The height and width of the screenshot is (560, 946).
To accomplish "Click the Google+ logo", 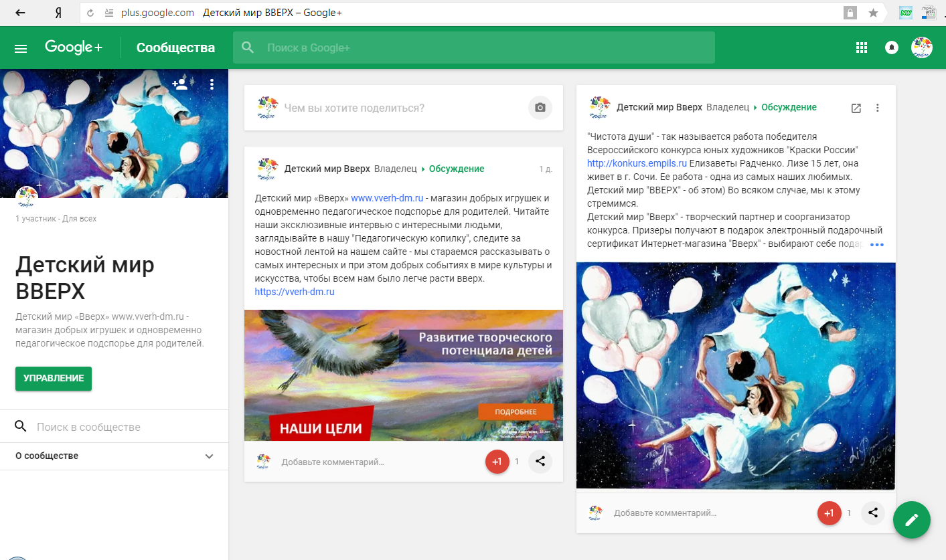I will [74, 48].
